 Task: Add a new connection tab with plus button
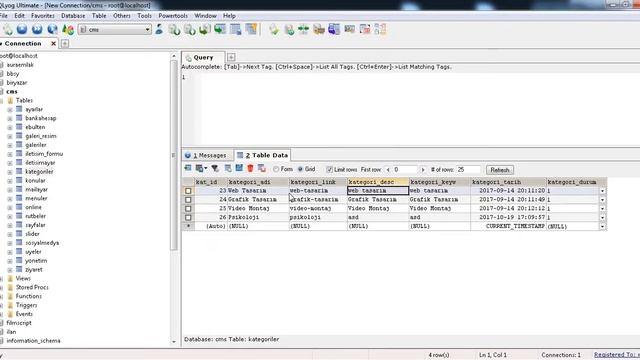64,43
